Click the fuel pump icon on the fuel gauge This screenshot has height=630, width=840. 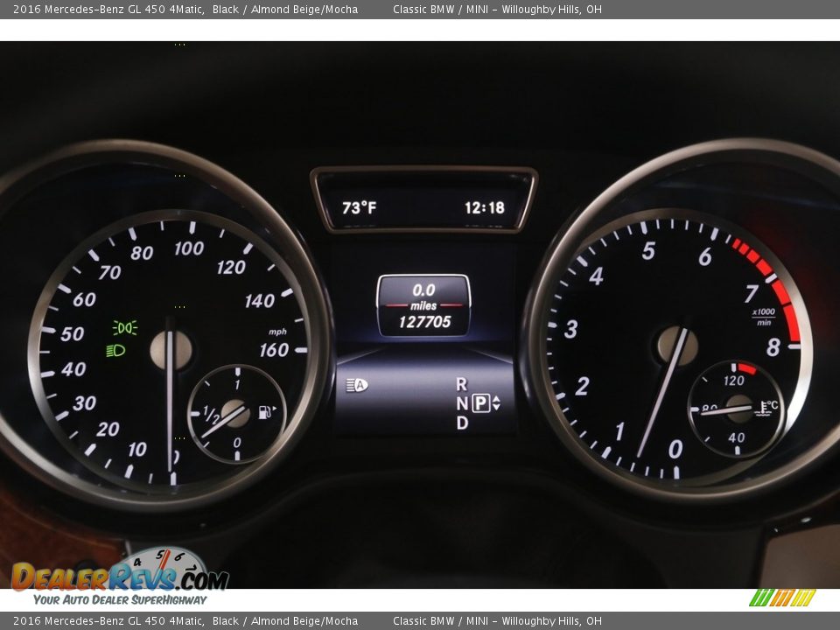pyautogui.click(x=266, y=412)
